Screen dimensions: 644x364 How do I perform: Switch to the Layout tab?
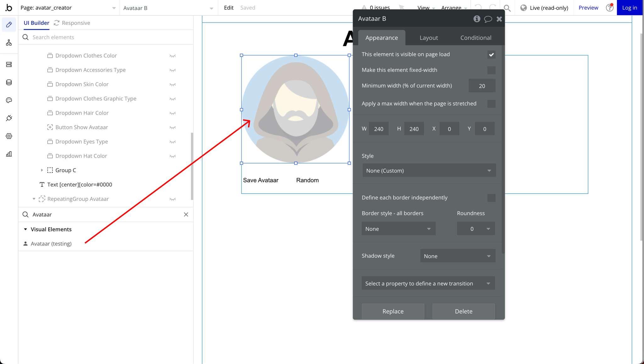[429, 38]
